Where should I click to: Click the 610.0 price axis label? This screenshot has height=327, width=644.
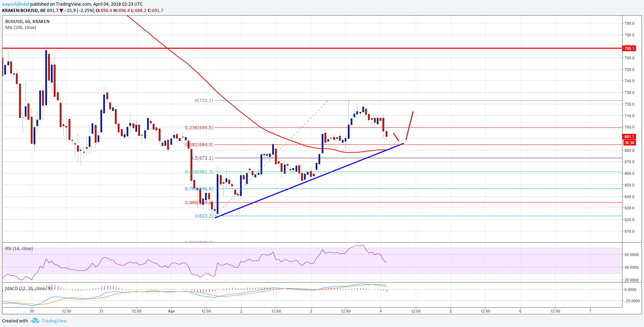coord(630,231)
